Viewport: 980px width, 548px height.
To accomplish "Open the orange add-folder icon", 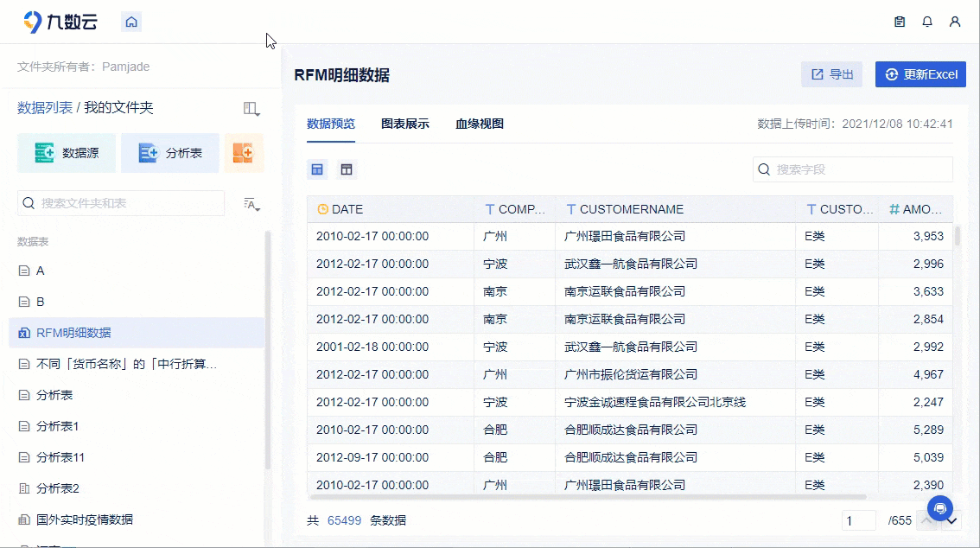I will pos(244,152).
